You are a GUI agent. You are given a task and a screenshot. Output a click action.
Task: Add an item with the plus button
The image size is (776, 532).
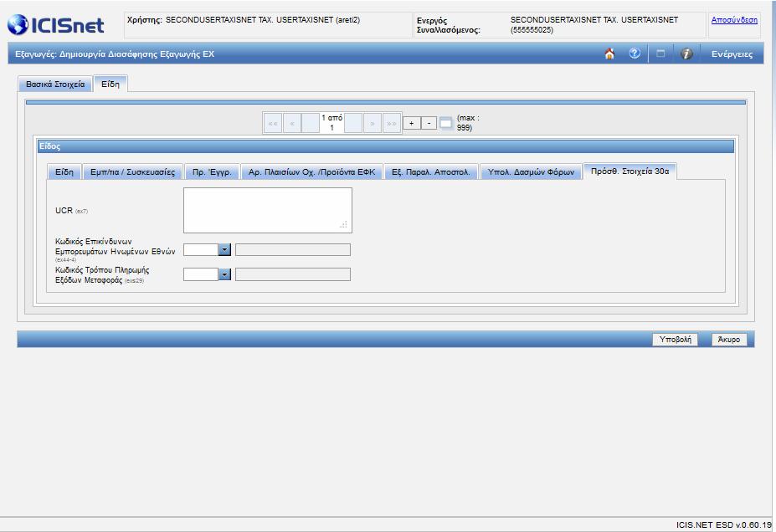tap(411, 123)
